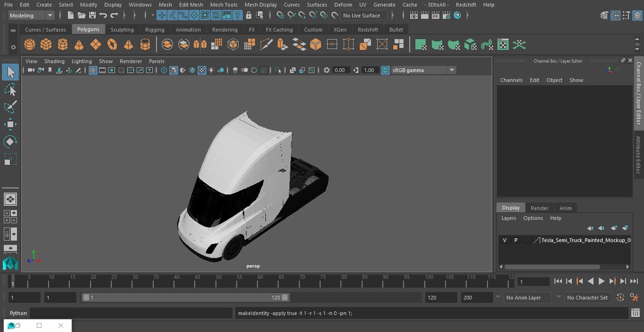Undo the last action
This screenshot has height=332, width=644.
point(103,16)
